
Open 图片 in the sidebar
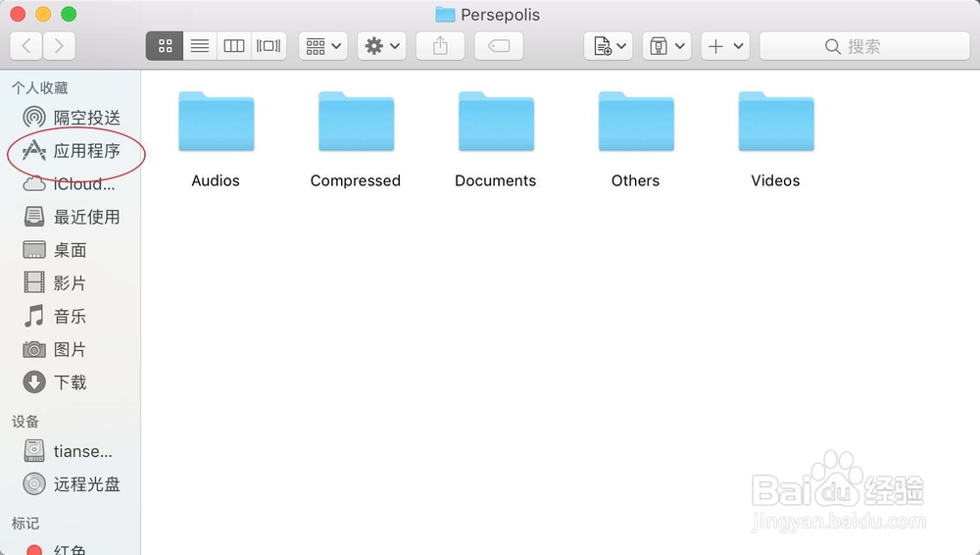coord(55,349)
